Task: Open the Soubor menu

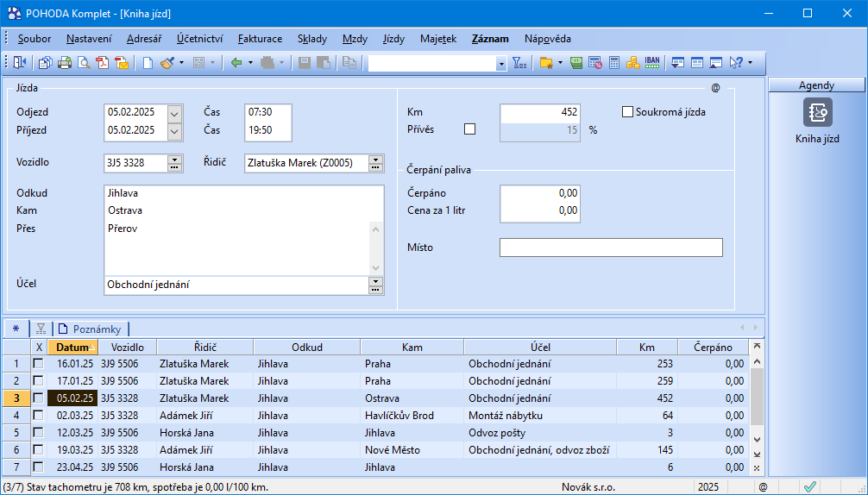Action: click(35, 39)
